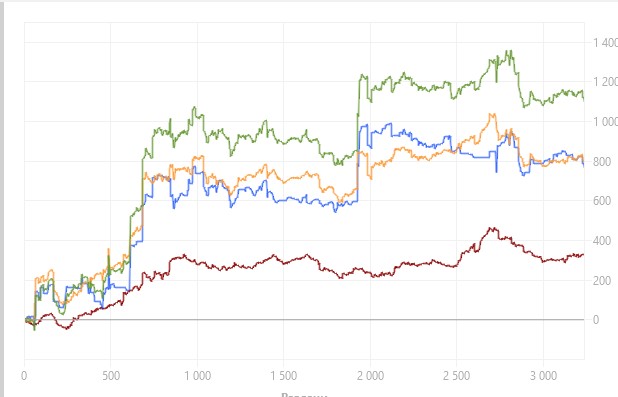Click the y-axis zero label on the right

tap(597, 320)
